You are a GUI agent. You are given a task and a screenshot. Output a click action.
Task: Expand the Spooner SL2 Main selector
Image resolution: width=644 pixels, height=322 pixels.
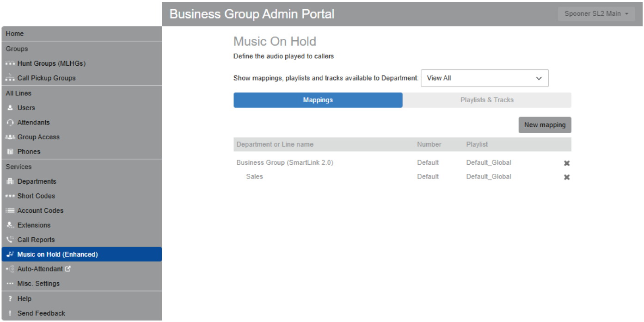(596, 13)
